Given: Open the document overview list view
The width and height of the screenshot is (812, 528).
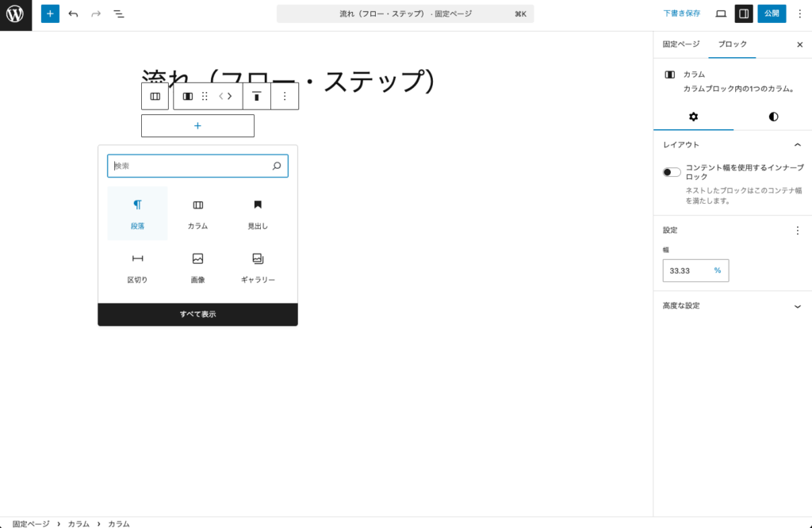Looking at the screenshot, I should [x=118, y=13].
